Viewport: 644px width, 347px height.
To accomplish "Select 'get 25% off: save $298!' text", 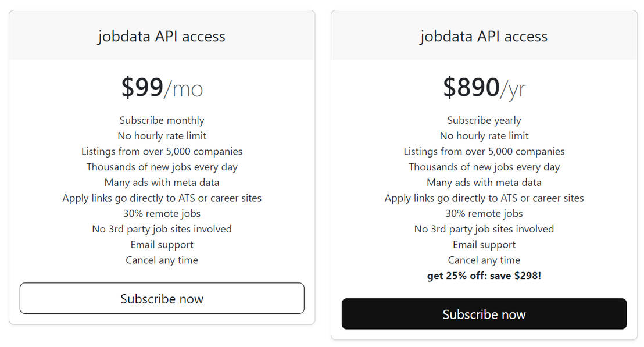I will click(x=484, y=276).
